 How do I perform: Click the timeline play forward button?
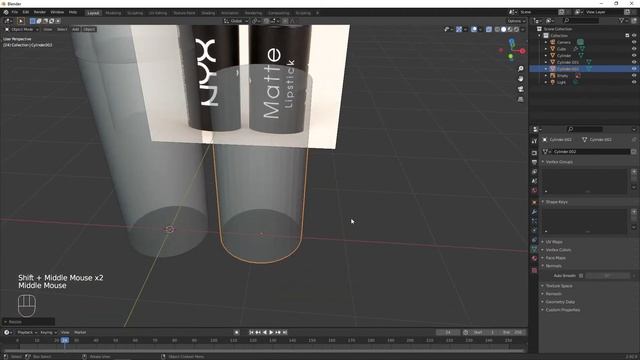coord(271,332)
